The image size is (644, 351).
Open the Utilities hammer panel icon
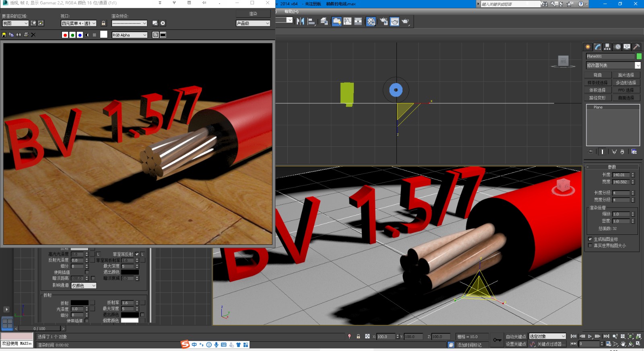tap(636, 47)
